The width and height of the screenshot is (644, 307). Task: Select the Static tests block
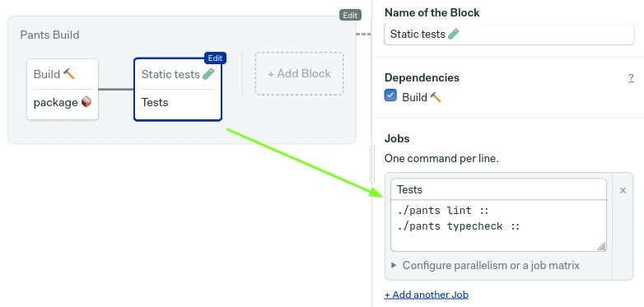click(178, 89)
